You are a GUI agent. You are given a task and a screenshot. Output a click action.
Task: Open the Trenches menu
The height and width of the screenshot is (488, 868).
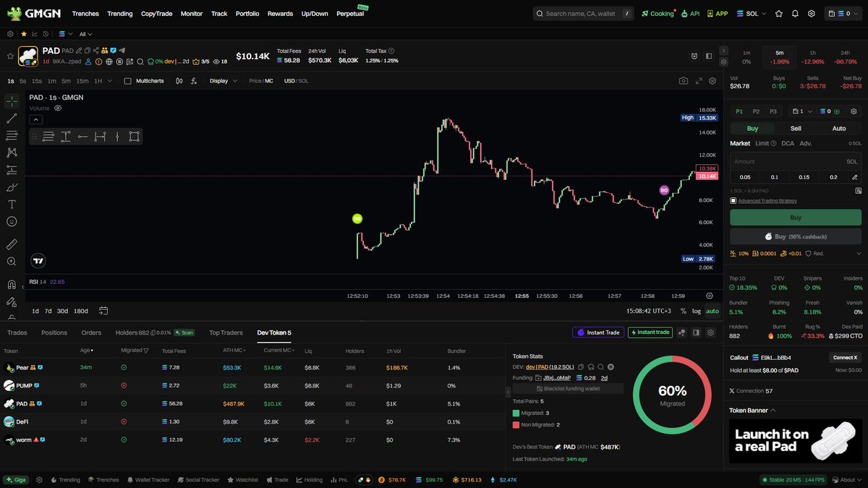coord(85,14)
